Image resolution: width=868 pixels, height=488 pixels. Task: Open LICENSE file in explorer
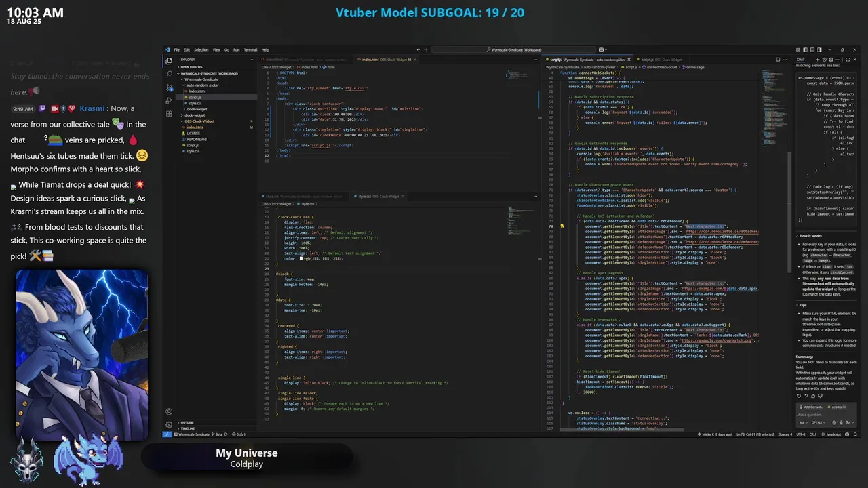click(x=193, y=134)
